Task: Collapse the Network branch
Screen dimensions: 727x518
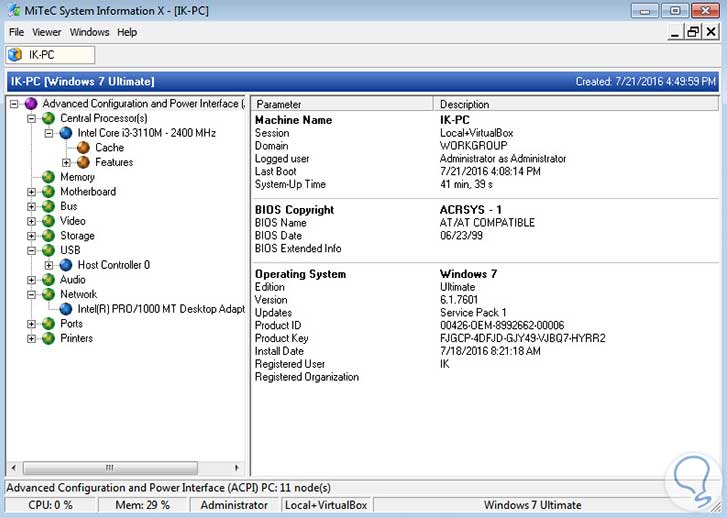Action: click(31, 295)
